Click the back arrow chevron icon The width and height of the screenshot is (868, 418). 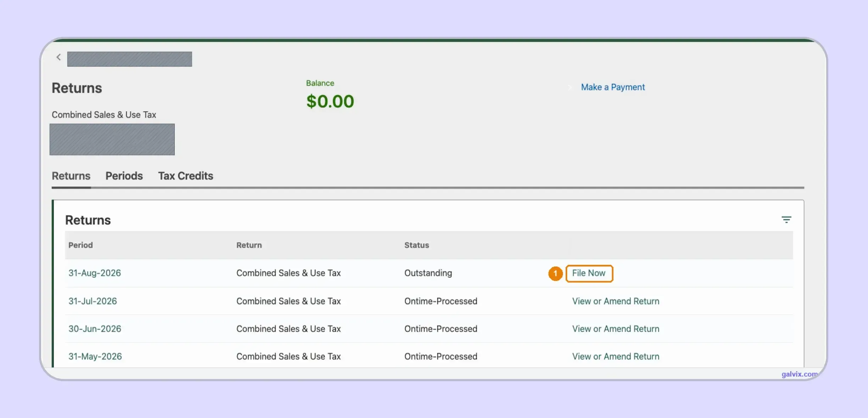[x=59, y=57]
